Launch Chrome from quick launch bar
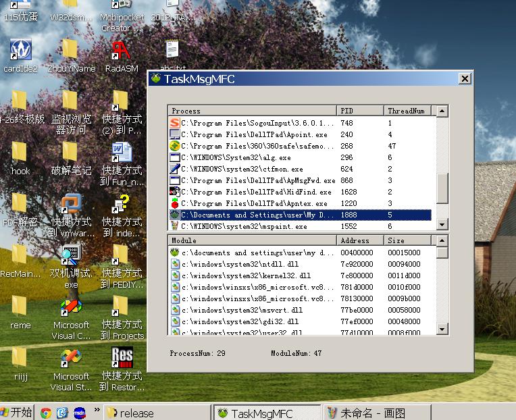 pyautogui.click(x=46, y=413)
